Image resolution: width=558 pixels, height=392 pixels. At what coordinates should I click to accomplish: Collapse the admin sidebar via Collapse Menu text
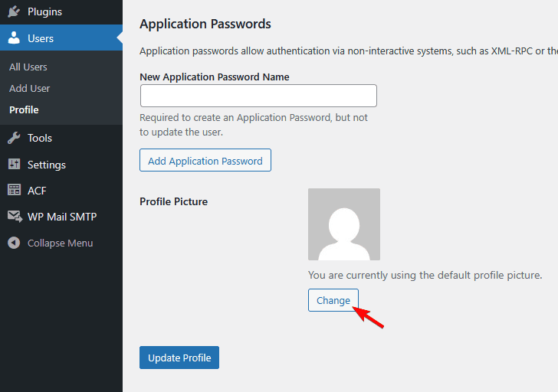click(x=60, y=243)
